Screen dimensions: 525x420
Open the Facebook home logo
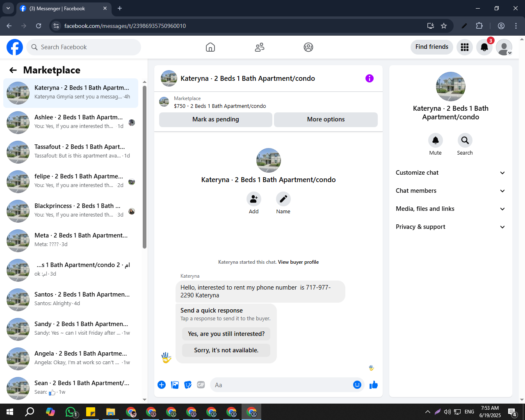click(x=15, y=47)
